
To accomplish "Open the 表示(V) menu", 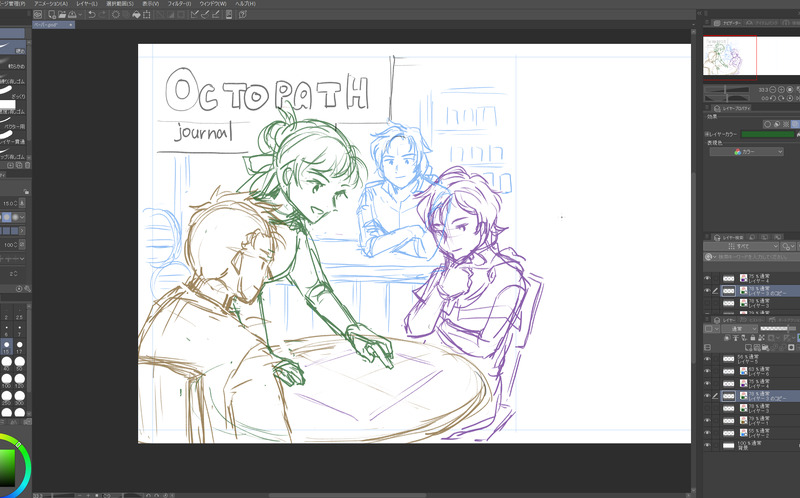I will pos(150,4).
